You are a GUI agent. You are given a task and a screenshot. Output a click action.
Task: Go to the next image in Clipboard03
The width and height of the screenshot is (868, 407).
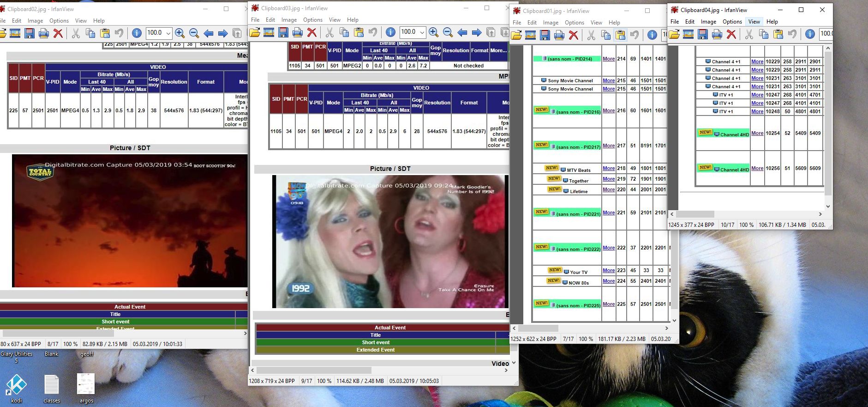[477, 32]
